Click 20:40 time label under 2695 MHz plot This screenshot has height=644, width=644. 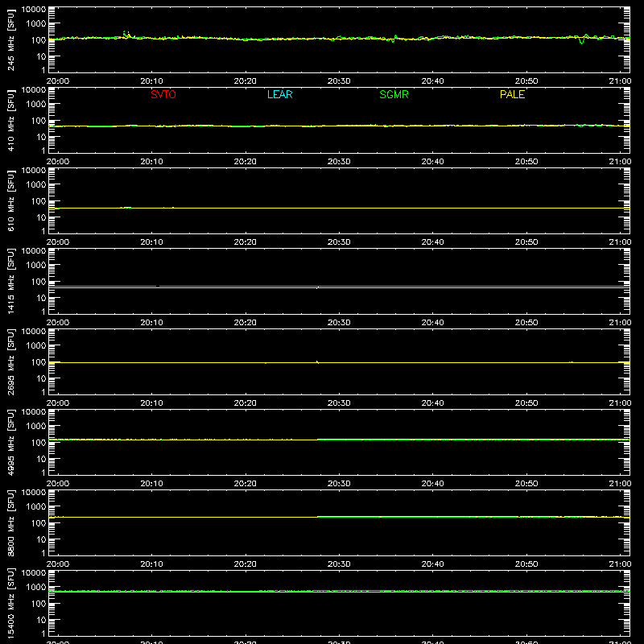click(432, 403)
